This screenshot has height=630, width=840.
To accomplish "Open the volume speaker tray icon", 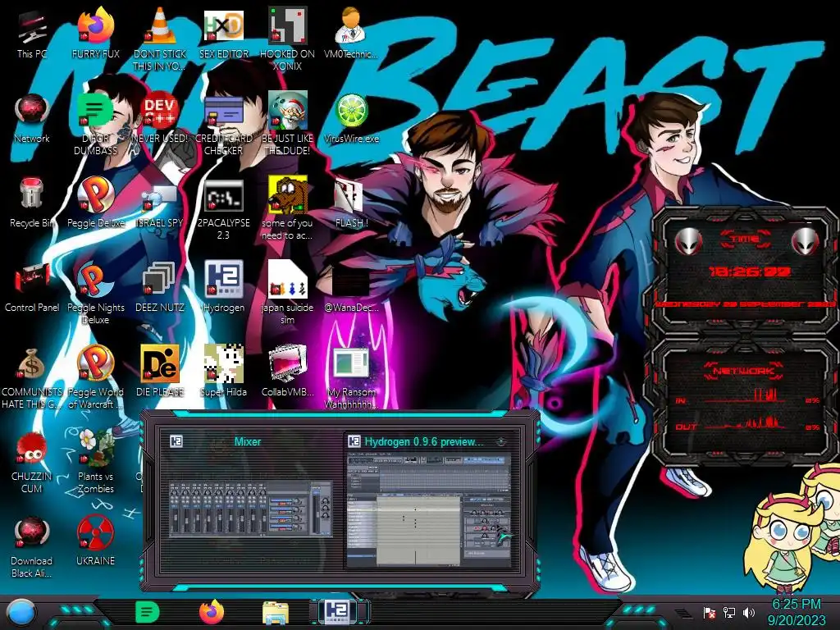I will pos(748,612).
